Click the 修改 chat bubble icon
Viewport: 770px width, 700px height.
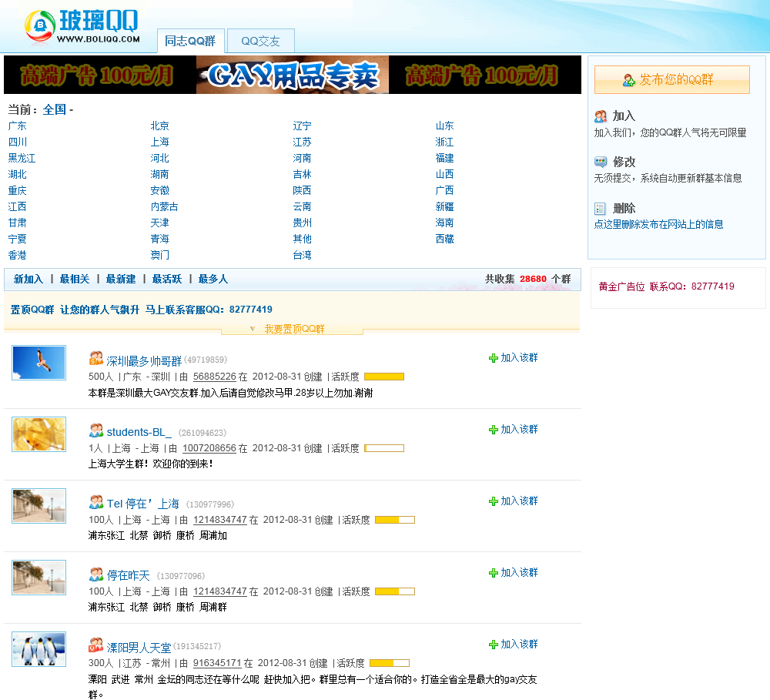pos(600,162)
